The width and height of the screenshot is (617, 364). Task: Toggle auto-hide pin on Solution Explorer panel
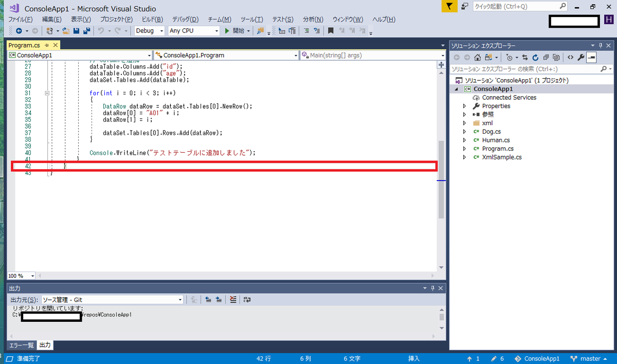tap(601, 45)
